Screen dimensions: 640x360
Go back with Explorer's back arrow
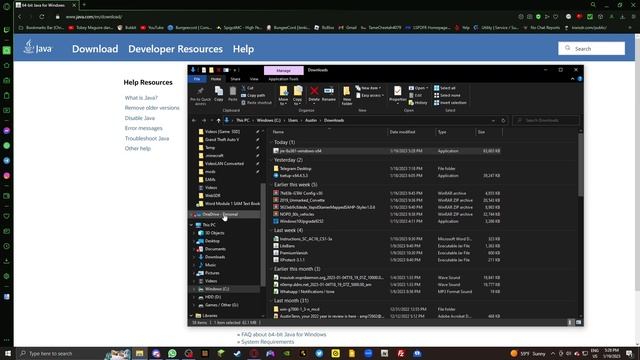pyautogui.click(x=194, y=120)
